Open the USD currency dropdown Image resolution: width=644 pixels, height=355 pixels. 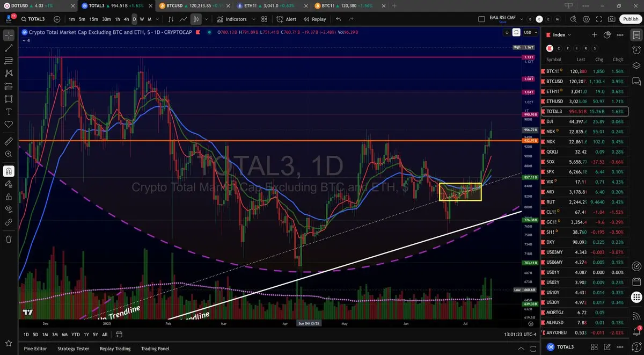tap(530, 32)
